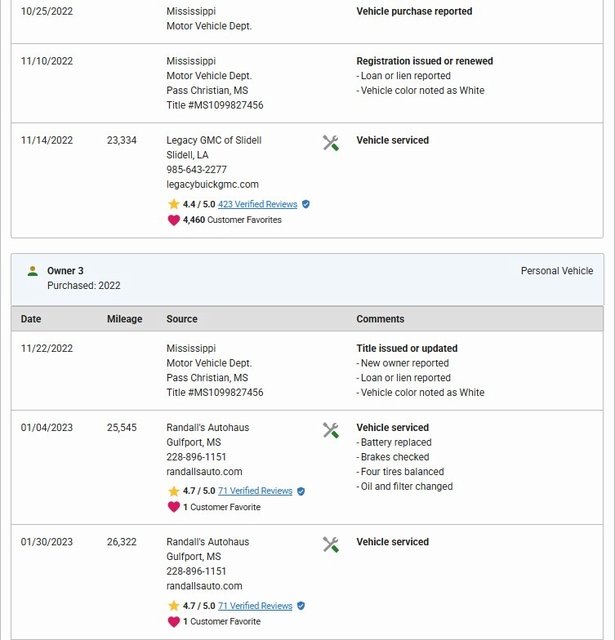Click the Mileage column header
Screen dimensions: 615x640
pos(124,319)
